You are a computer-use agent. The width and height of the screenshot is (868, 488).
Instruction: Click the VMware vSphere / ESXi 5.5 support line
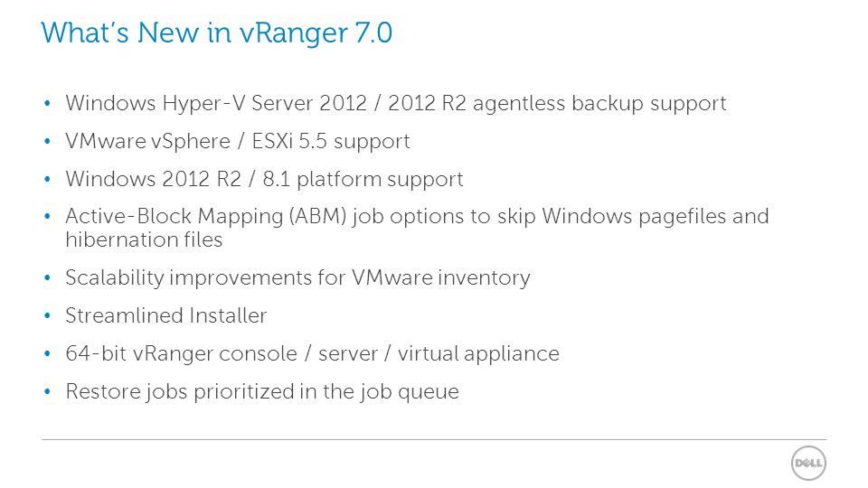pos(238,141)
